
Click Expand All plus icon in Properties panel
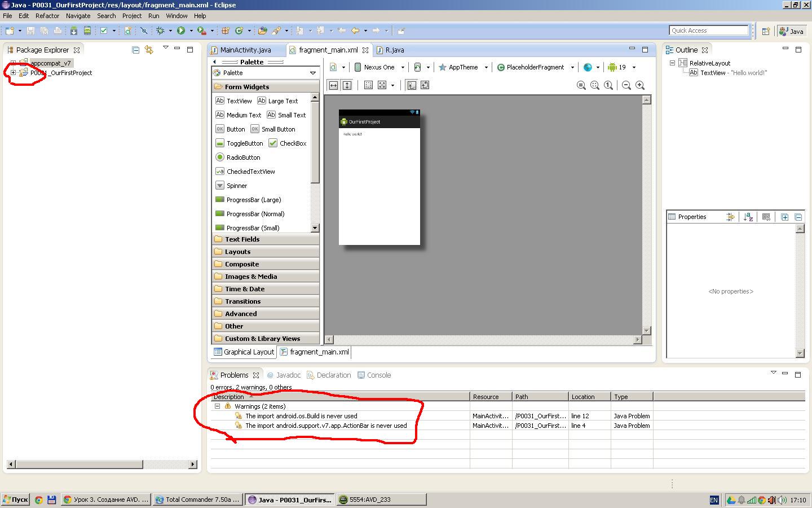click(784, 217)
